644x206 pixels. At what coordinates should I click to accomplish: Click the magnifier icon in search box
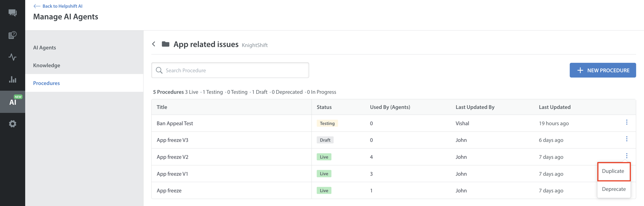coord(159,70)
